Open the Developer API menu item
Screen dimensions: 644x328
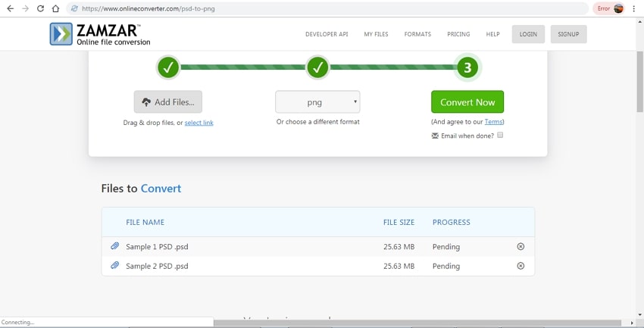click(327, 34)
